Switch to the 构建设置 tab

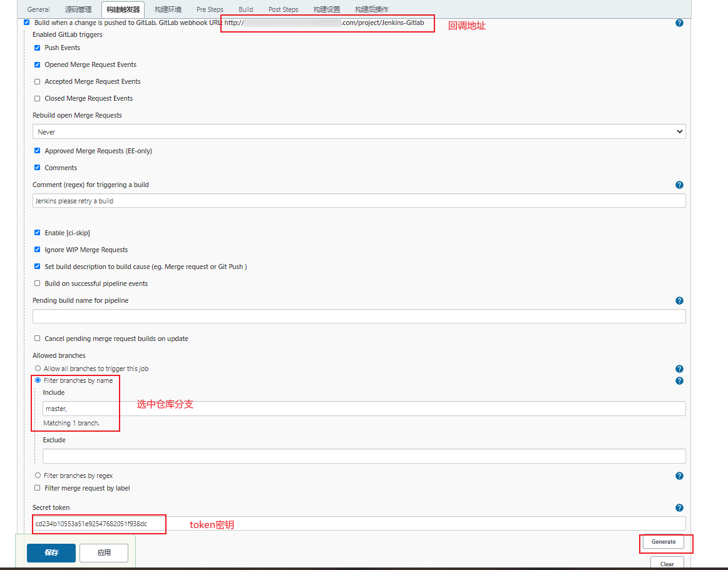coord(326,9)
